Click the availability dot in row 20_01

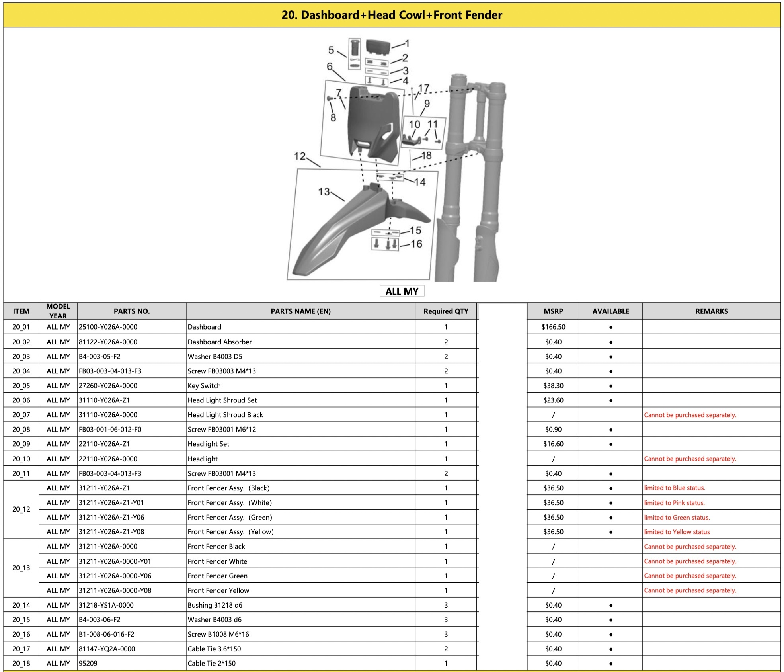tap(611, 327)
